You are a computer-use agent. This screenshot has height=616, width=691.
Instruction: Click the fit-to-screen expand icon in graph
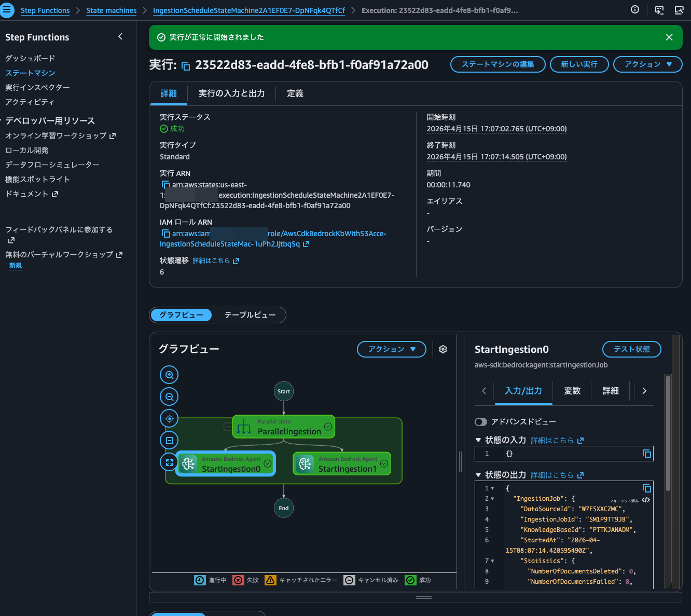pos(169,462)
